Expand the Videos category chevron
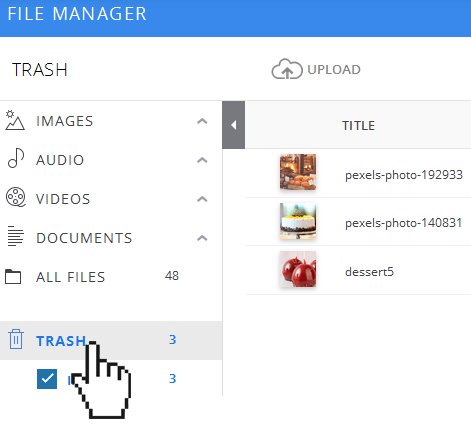The image size is (471, 439). 202,199
